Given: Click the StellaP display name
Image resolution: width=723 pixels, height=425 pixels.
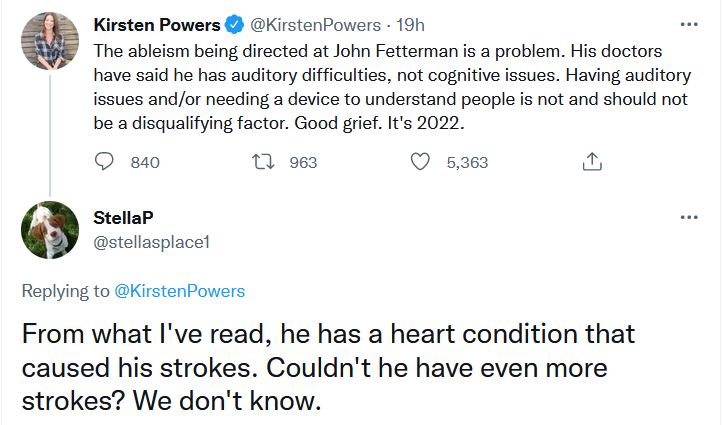Looking at the screenshot, I should pos(122,218).
